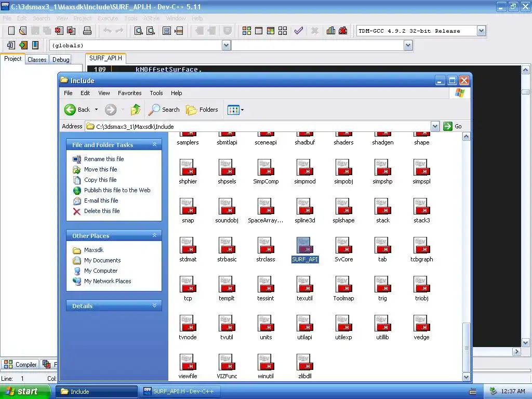Viewport: 532px width, 399px height.
Task: Click Rename this file link
Action: 104,159
